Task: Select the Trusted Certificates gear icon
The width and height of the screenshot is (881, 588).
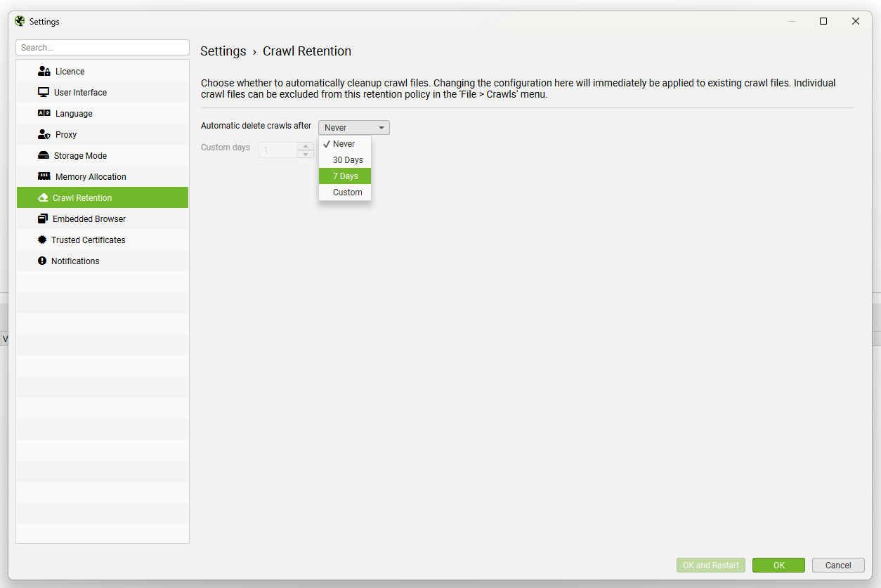Action: (x=43, y=240)
